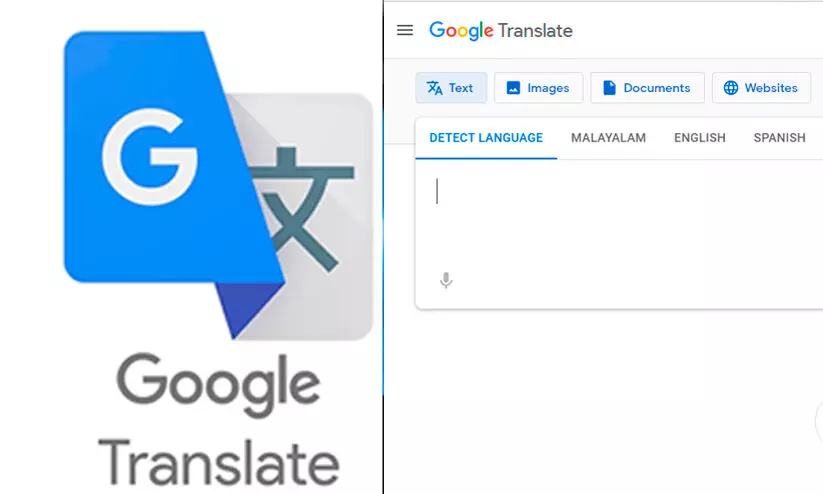Click the large blue Google Translate logo
The image size is (823, 494).
tap(218, 185)
